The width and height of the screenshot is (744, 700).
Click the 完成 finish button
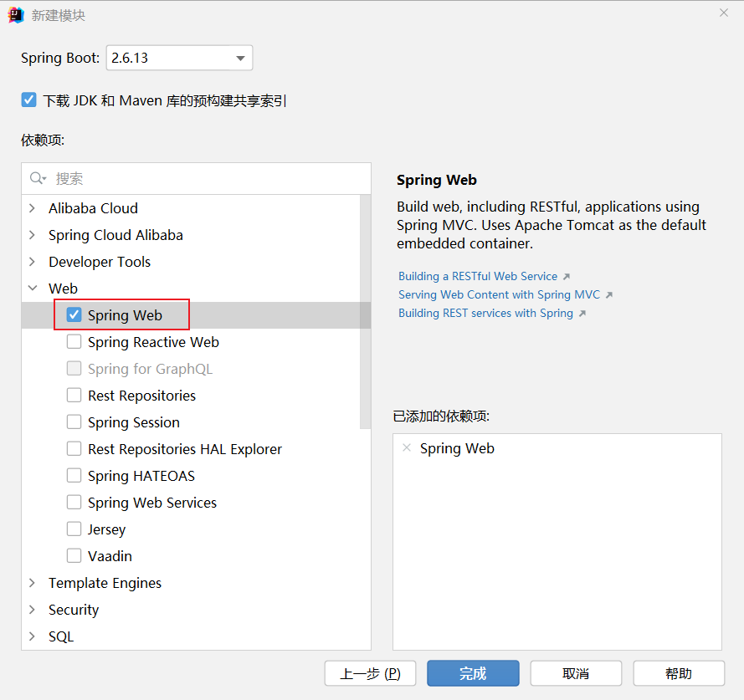[x=473, y=673]
